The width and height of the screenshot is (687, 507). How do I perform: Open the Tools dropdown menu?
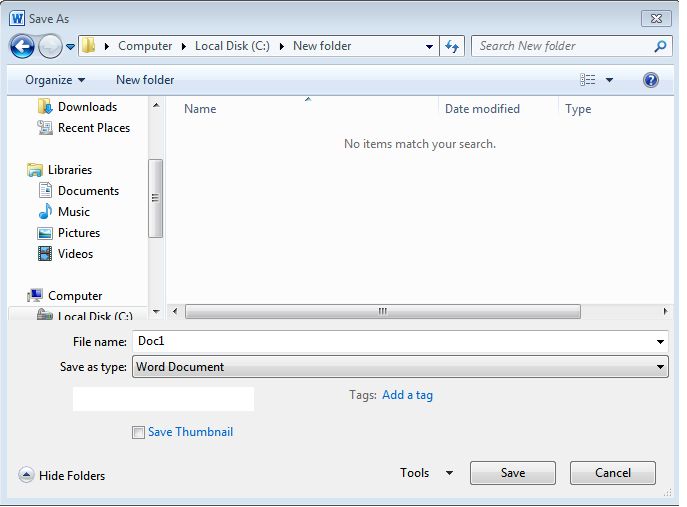click(426, 473)
